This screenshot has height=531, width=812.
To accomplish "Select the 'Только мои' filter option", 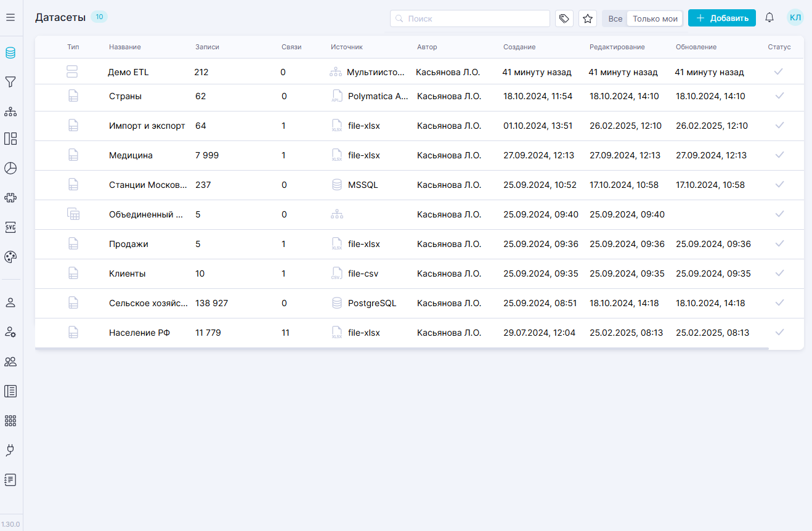I will (655, 18).
